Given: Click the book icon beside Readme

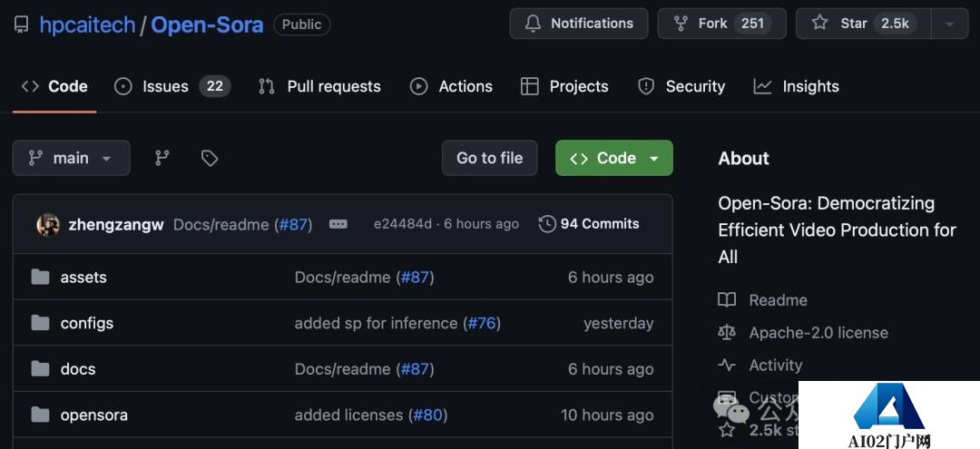Looking at the screenshot, I should click(x=727, y=299).
